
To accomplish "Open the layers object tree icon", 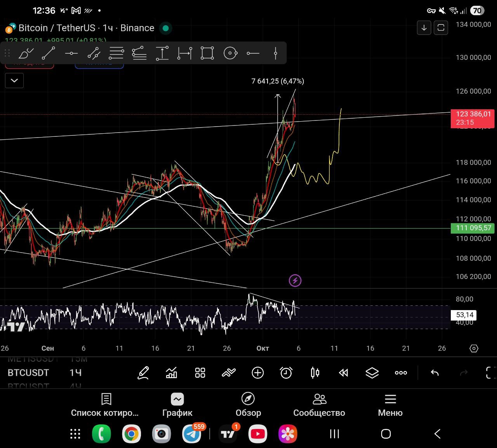I will 372,373.
